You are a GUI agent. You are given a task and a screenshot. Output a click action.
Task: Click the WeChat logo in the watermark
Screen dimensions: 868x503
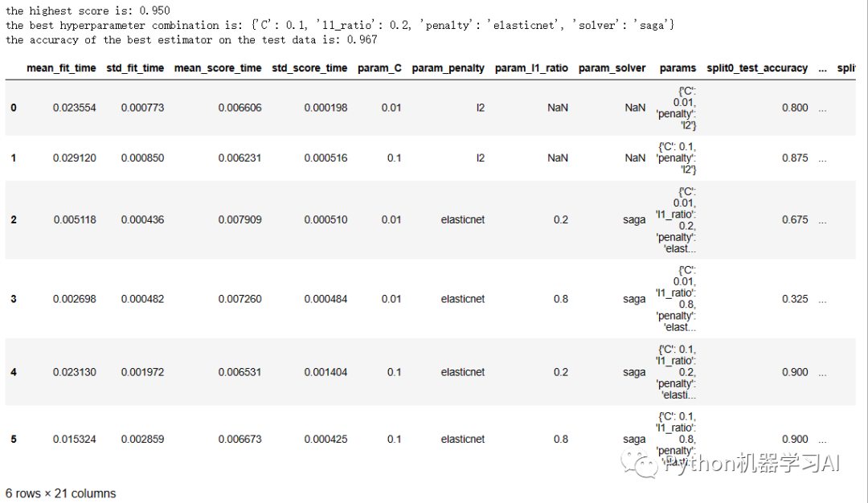point(645,464)
